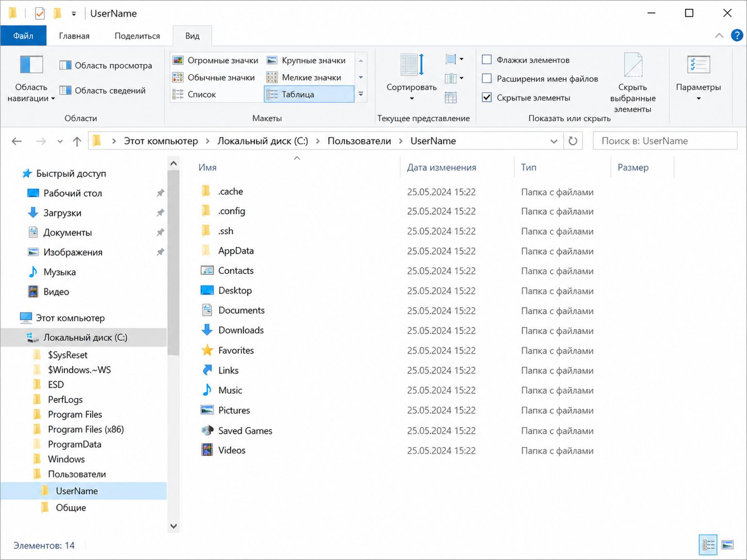747x560 pixels.
Task: Open Quick access (Быстрый доступ) in sidebar
Action: (71, 174)
